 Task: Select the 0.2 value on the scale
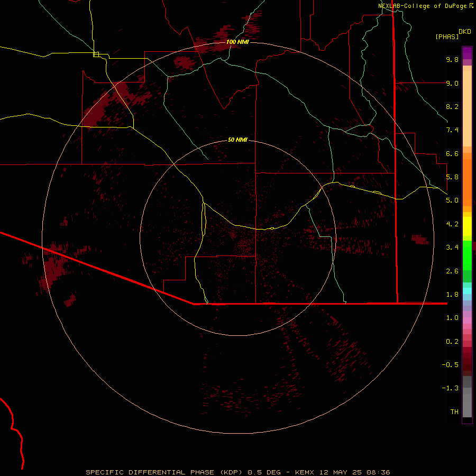(x=452, y=342)
